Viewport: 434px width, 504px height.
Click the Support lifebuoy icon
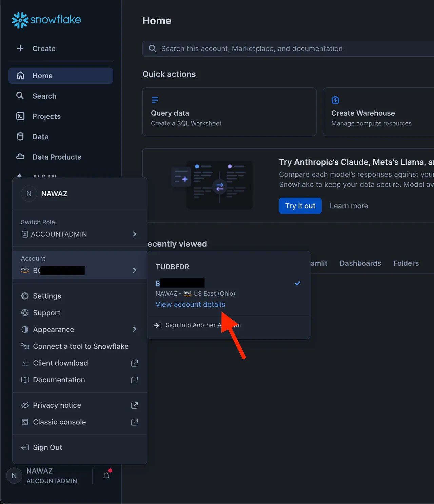pos(25,313)
